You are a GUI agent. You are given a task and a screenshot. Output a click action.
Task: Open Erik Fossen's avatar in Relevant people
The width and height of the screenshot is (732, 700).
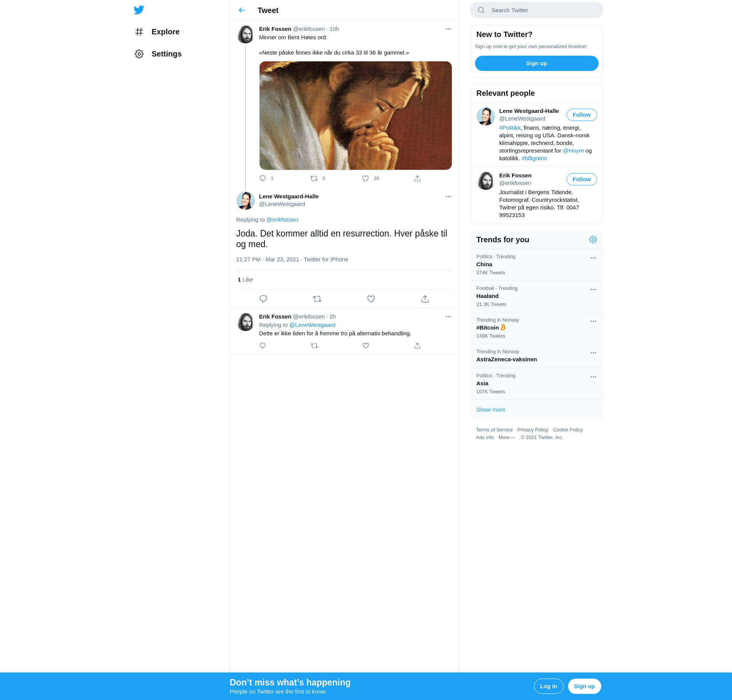(485, 181)
